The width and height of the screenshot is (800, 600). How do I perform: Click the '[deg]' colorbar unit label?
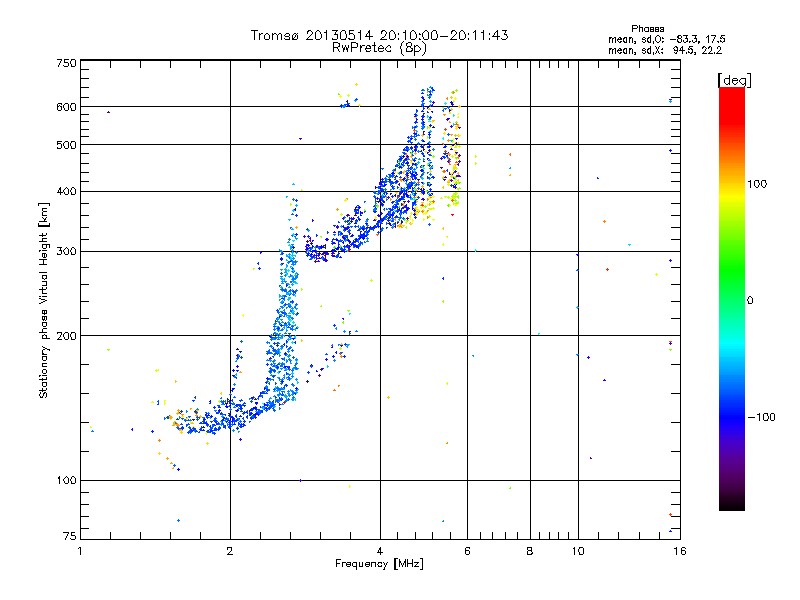tap(734, 80)
